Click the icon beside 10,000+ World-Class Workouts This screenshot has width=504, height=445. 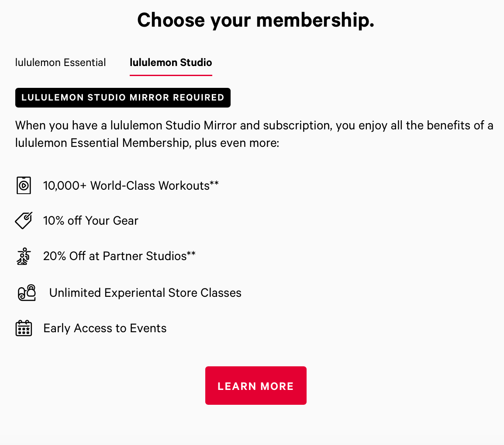pos(24,185)
